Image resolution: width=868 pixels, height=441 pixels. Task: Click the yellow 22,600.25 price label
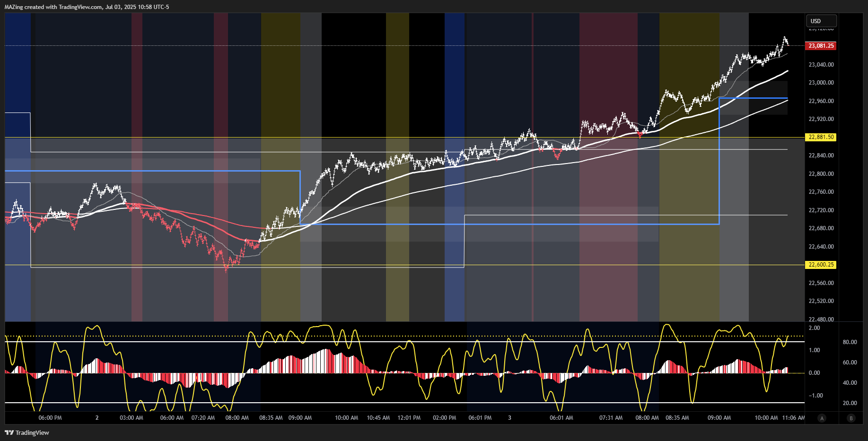coord(821,265)
